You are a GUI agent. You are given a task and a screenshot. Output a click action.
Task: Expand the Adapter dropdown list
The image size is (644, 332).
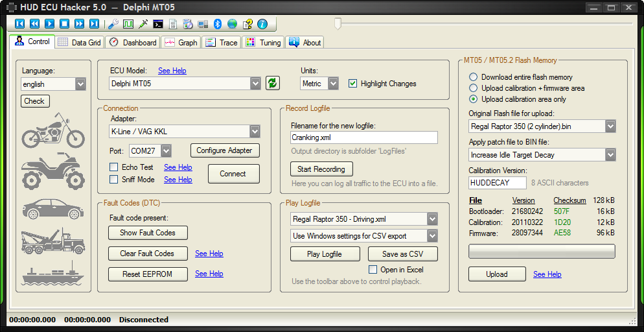coord(255,132)
